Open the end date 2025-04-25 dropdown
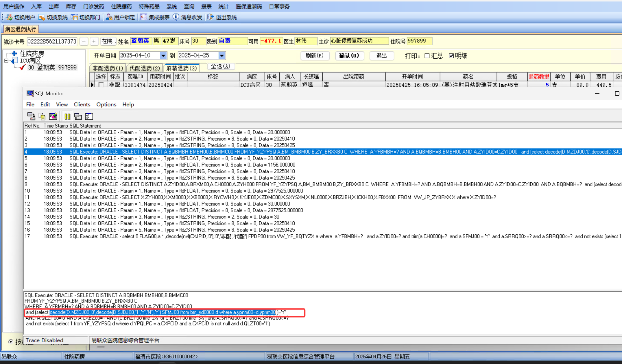The height and width of the screenshot is (364, 622). [222, 56]
